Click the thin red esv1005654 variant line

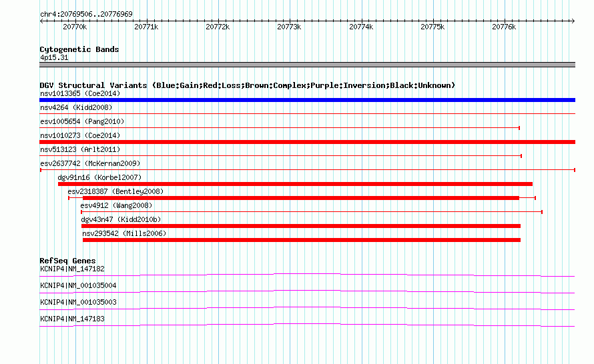(280, 128)
